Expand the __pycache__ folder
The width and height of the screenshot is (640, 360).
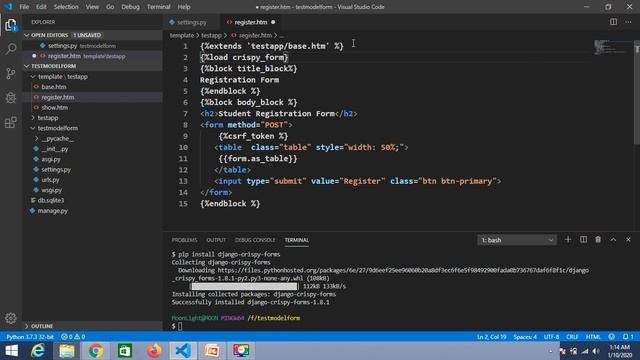(x=37, y=138)
